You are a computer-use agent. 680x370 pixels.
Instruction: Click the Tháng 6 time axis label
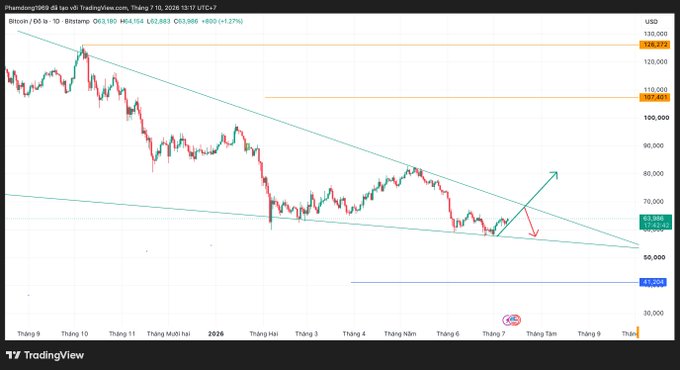(x=448, y=334)
